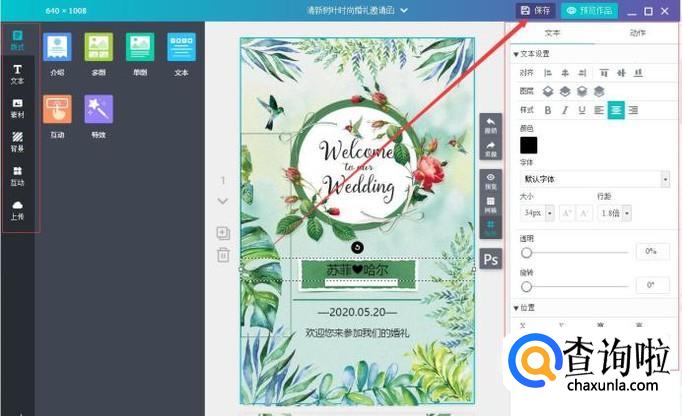Click the 保存 (Save) button
Image resolution: width=682 pixels, height=416 pixels.
click(x=536, y=10)
